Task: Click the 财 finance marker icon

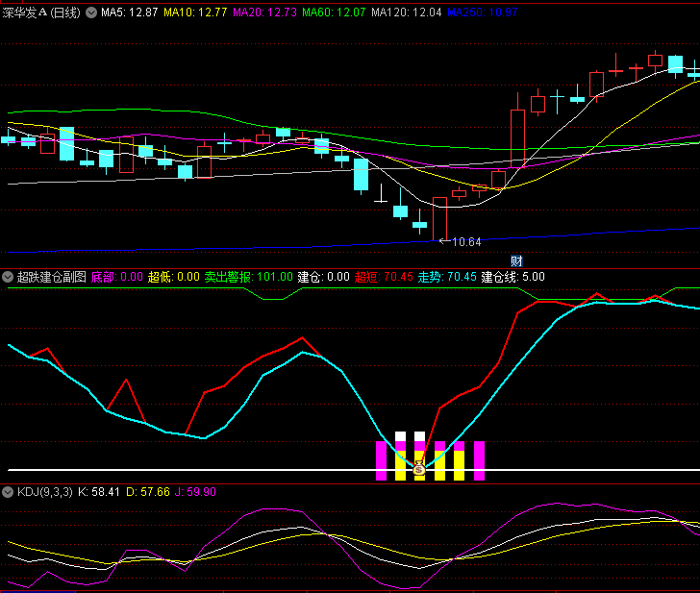Action: point(516,260)
